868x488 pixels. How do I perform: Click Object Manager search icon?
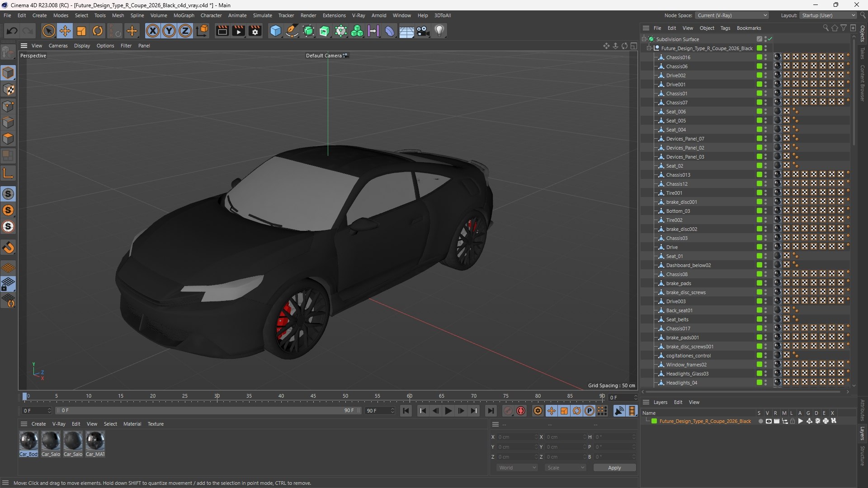point(826,28)
